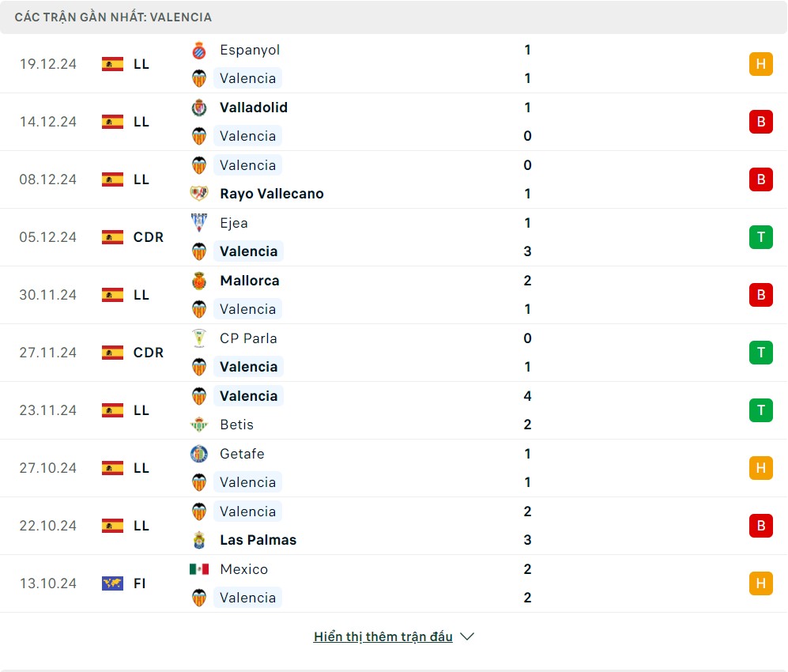Screen dimensions: 788x672
Task: Open the "Hiển thị thêm trận đấu" link
Action: point(383,636)
